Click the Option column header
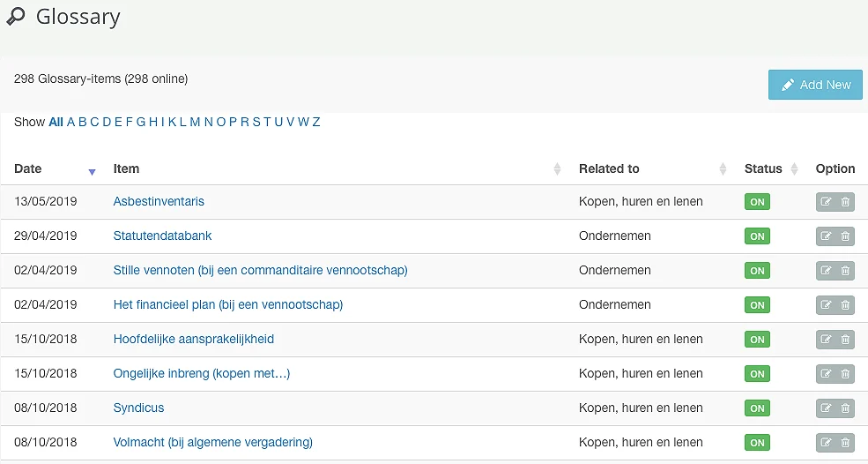Screen dimensions: 868x464 tap(835, 169)
